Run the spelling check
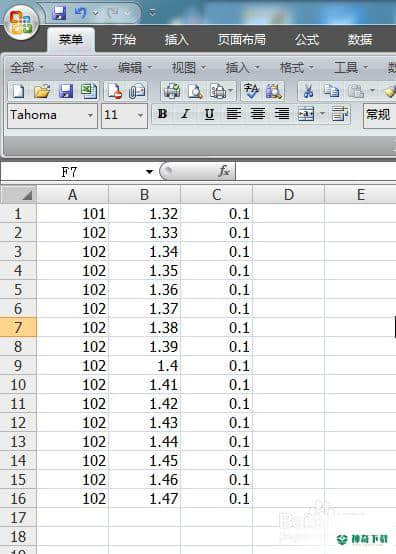The height and width of the screenshot is (554, 396). click(x=251, y=91)
